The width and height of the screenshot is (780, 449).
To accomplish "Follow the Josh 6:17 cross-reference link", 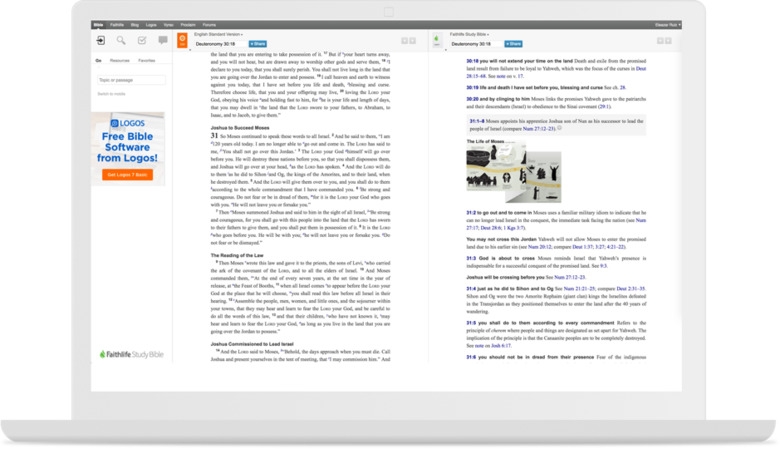I will [500, 346].
